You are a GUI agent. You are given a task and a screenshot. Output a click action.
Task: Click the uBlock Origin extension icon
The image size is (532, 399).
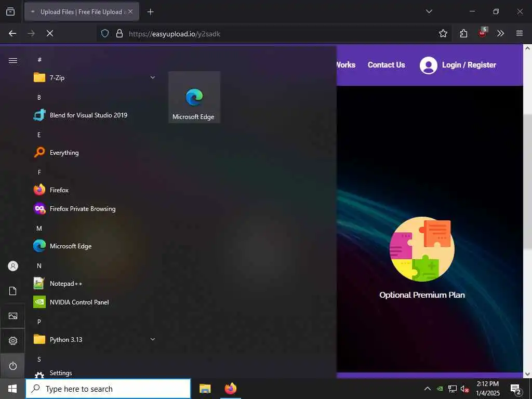(483, 33)
